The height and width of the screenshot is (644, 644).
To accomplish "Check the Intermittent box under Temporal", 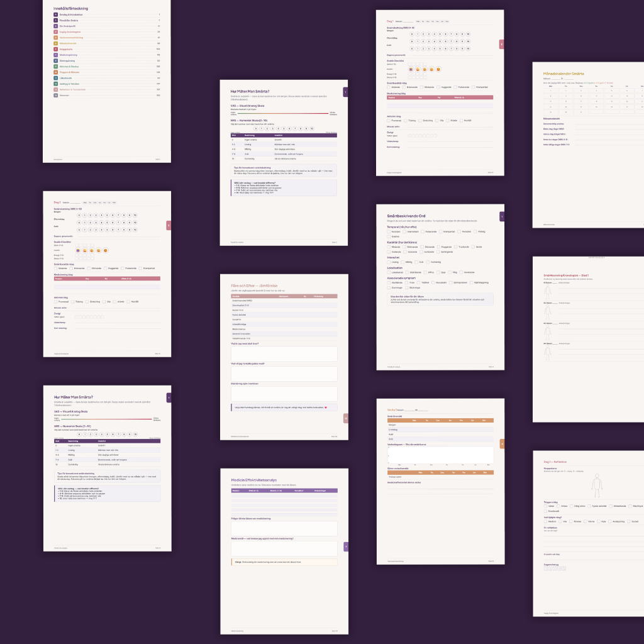I will 404,231.
